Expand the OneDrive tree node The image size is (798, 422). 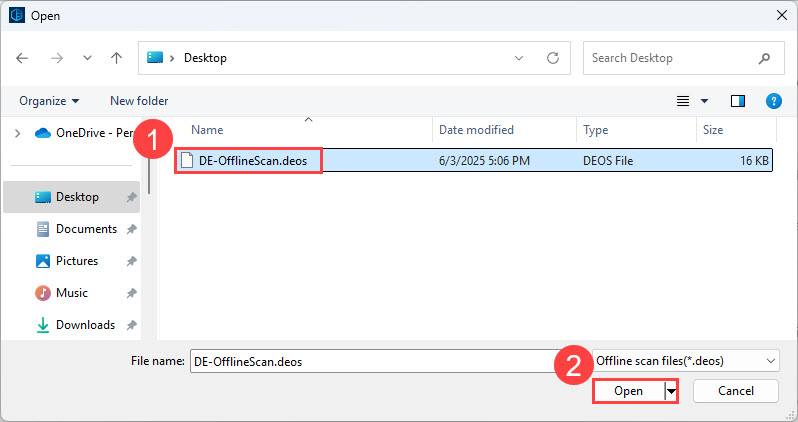pyautogui.click(x=17, y=132)
